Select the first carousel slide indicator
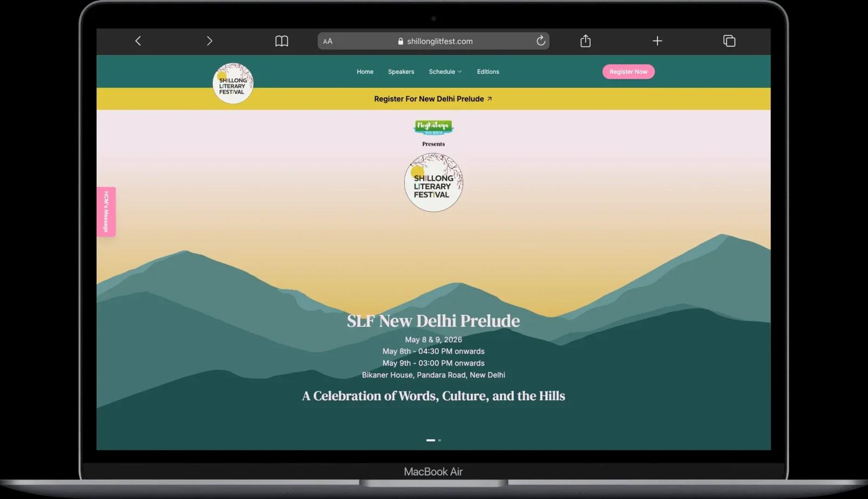This screenshot has width=868, height=499. pyautogui.click(x=431, y=440)
